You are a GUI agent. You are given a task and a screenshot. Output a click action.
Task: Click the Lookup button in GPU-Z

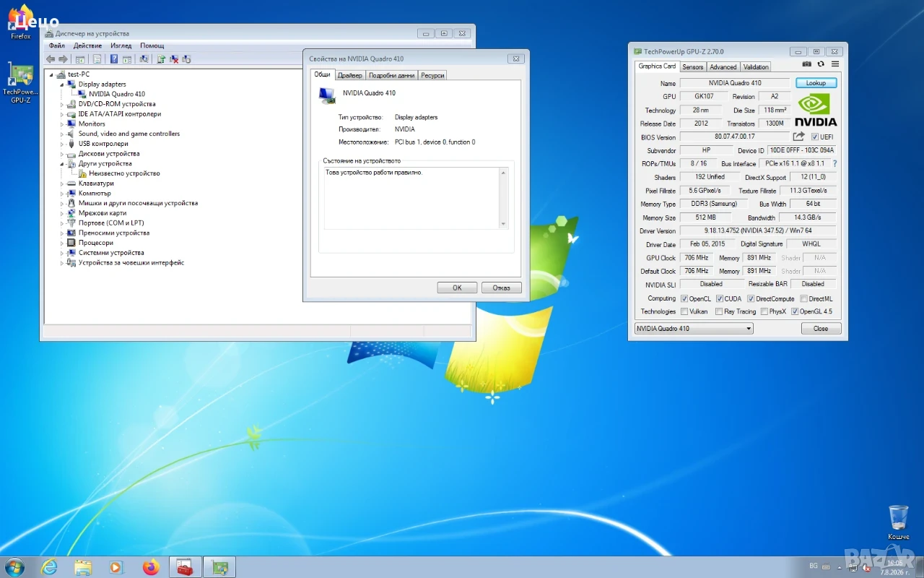816,83
